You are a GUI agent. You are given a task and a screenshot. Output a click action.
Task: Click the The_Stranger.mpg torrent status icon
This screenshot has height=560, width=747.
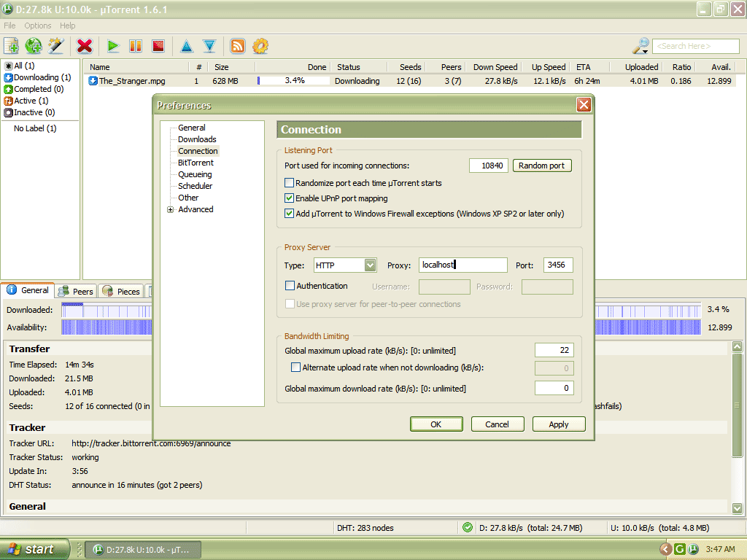(x=93, y=81)
